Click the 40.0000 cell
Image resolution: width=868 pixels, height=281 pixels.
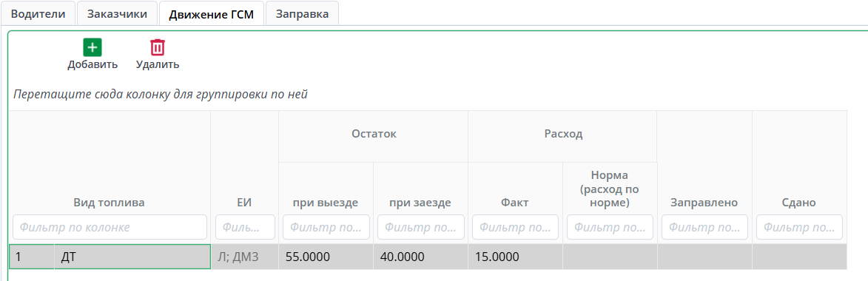click(x=421, y=257)
